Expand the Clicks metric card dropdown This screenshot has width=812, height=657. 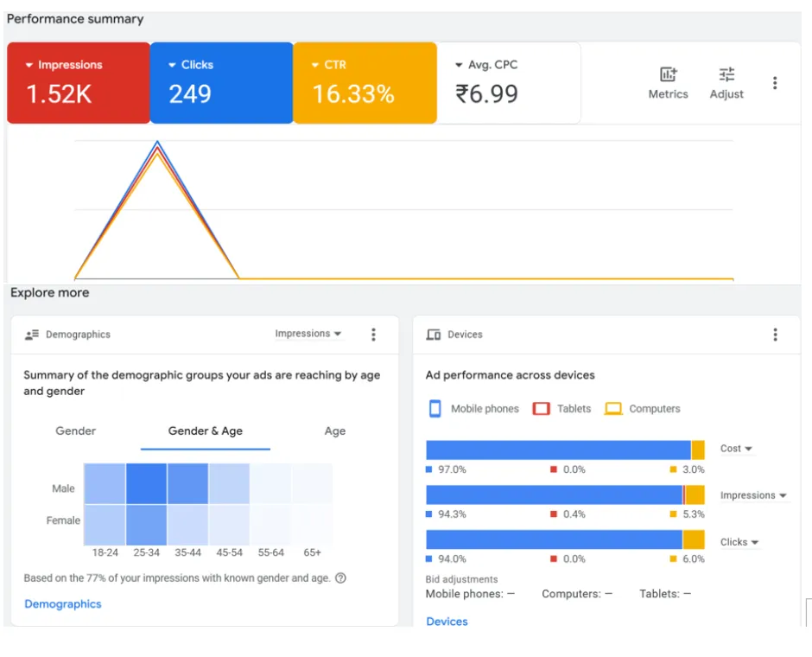tap(172, 65)
